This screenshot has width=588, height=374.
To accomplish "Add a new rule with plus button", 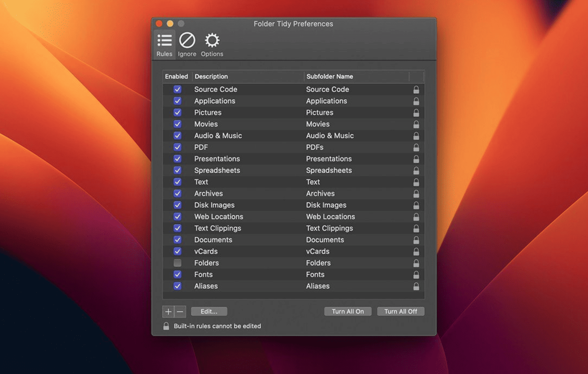I will (x=168, y=312).
